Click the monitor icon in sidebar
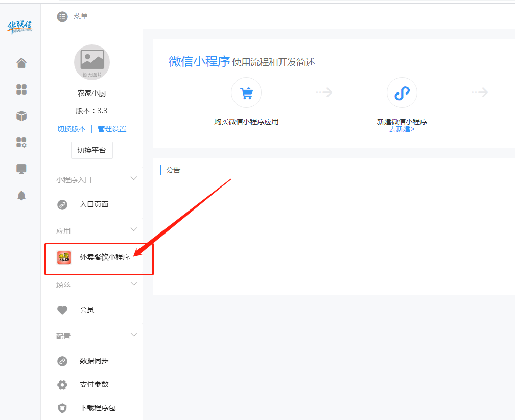 pyautogui.click(x=21, y=169)
